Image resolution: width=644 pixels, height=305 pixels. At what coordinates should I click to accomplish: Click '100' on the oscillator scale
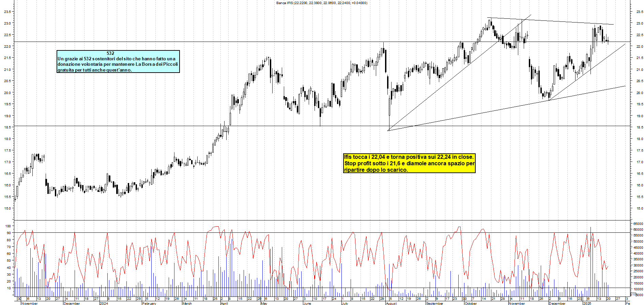pyautogui.click(x=8, y=226)
